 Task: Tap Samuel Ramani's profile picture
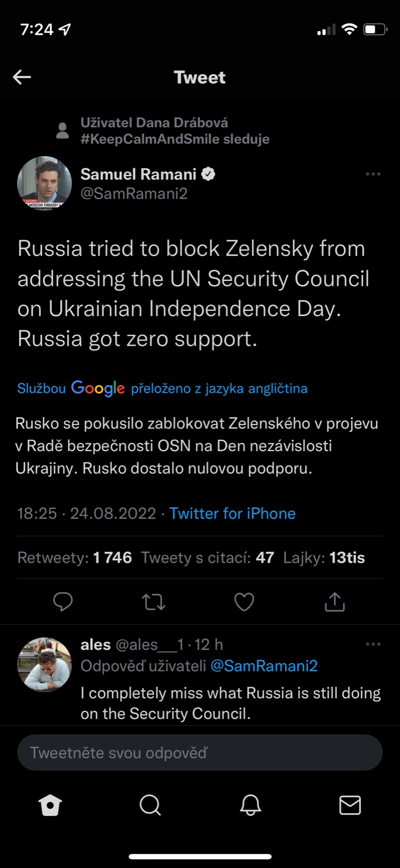click(x=44, y=183)
